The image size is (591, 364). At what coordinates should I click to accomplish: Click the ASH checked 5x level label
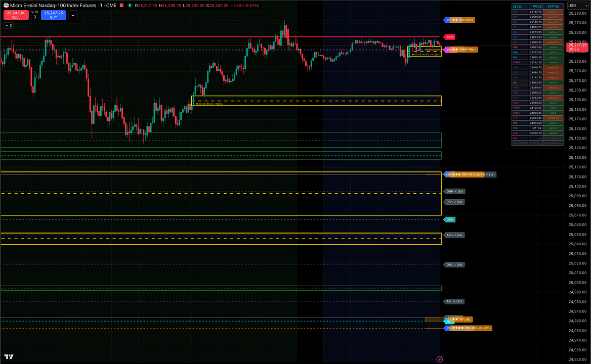454,235
